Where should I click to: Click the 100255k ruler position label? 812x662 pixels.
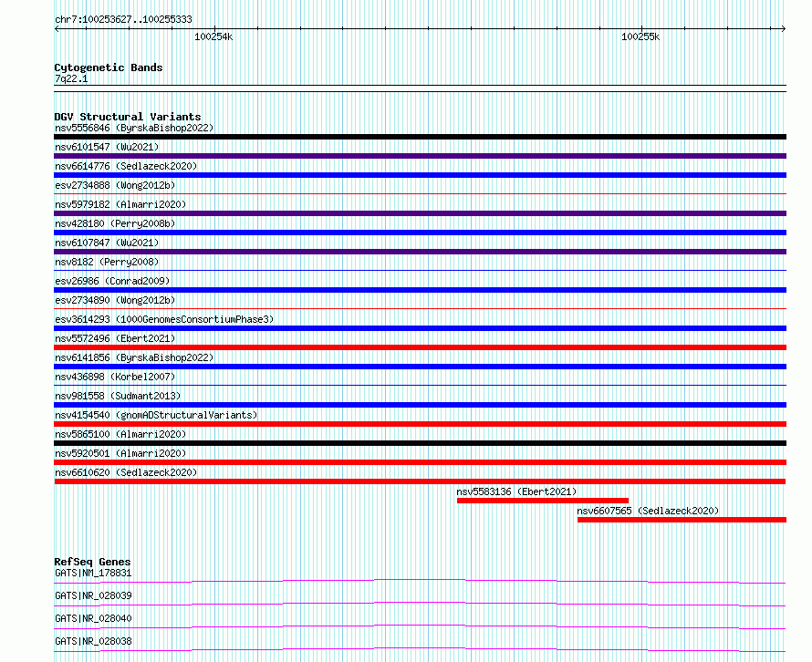tap(640, 36)
